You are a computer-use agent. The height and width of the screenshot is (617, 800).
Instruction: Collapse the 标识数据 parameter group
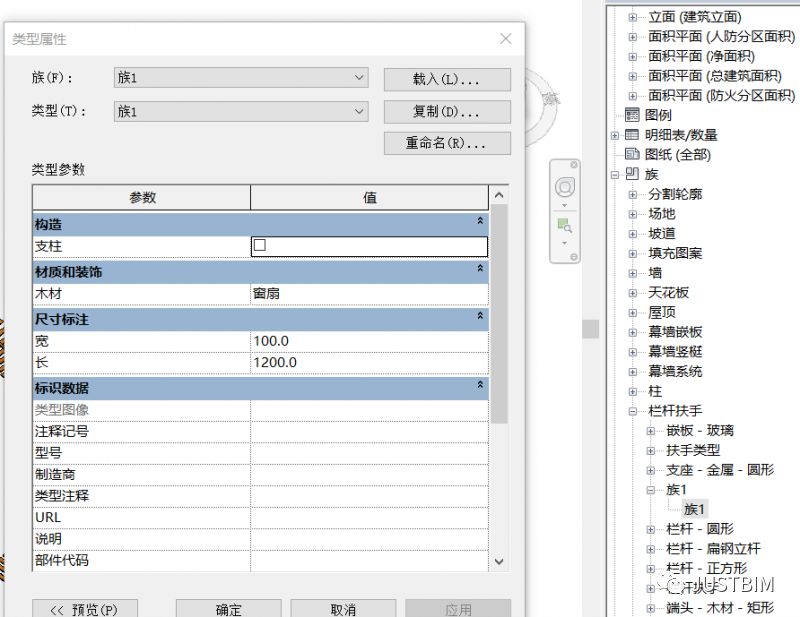(480, 384)
